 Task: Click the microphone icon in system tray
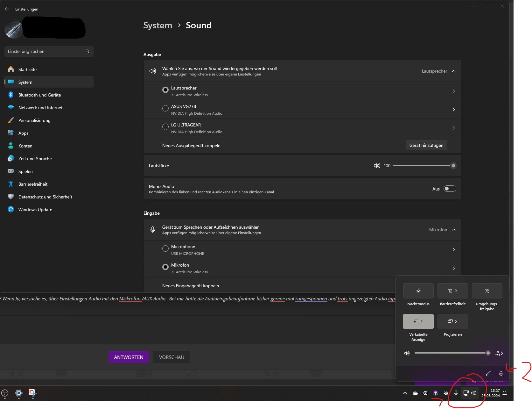coord(456,393)
